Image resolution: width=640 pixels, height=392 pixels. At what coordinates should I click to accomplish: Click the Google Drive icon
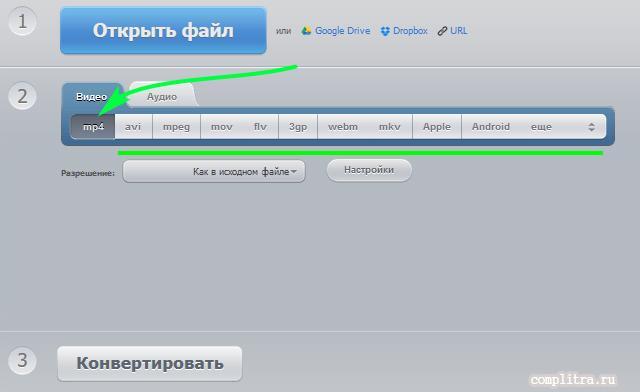coord(306,31)
